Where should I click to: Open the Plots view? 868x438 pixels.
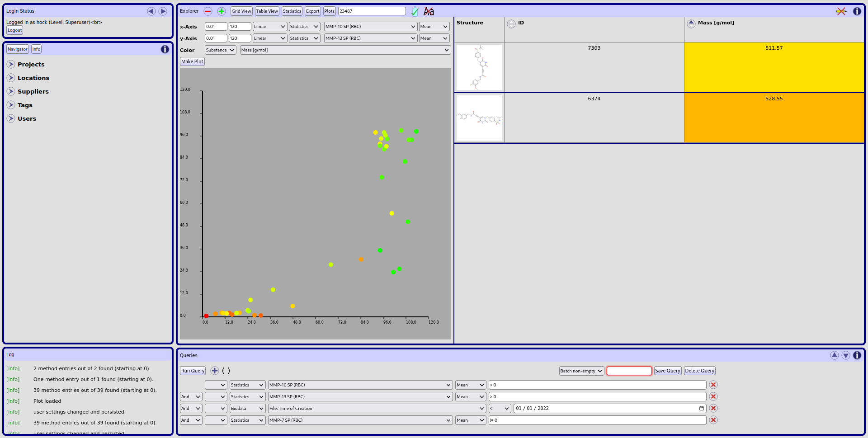click(x=330, y=11)
